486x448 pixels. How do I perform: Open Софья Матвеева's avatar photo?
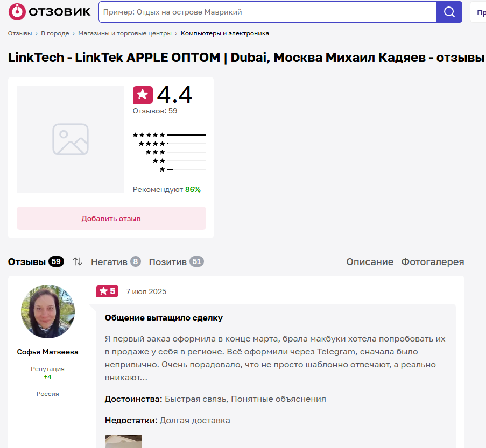click(48, 311)
